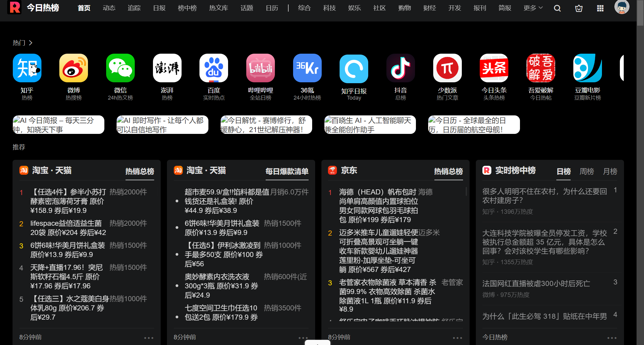Open the 动态 nav item
Image resolution: width=644 pixels, height=345 pixels.
[109, 8]
